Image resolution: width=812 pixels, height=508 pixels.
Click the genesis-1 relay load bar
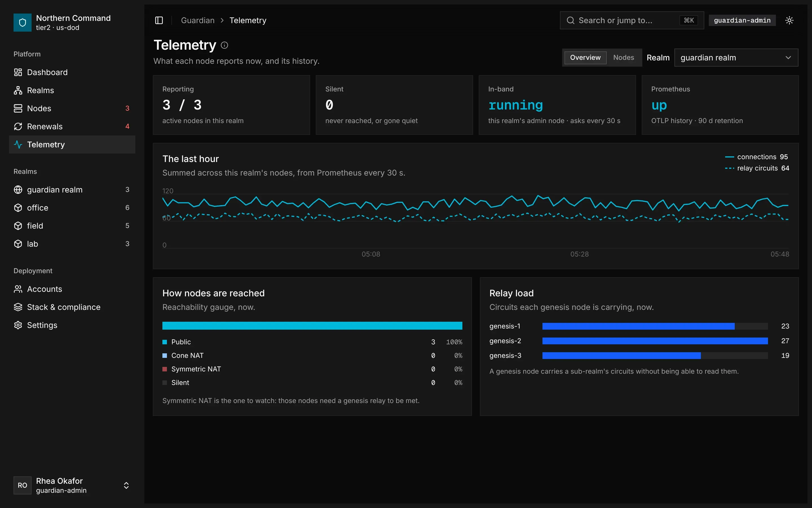[x=655, y=326]
